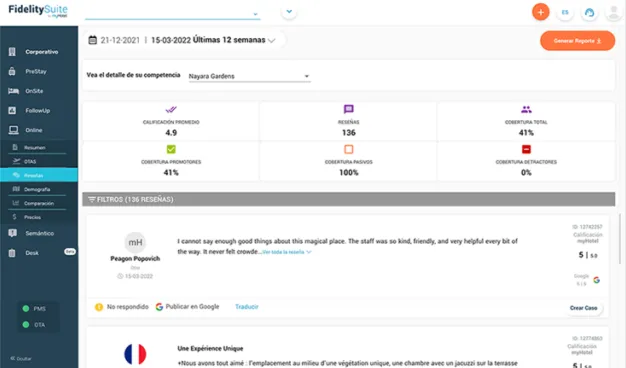This screenshot has width=626, height=368.
Task: Open the calendar icon by the date range
Action: [x=93, y=40]
